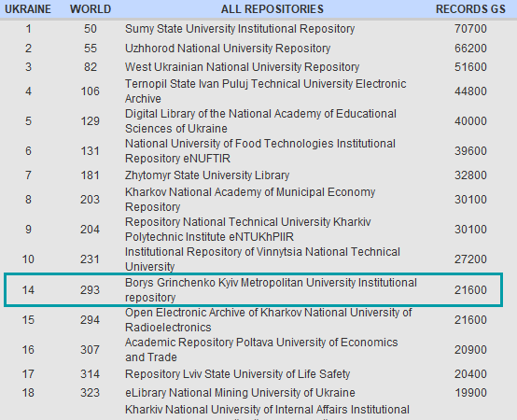Click the WORLD column header
Viewport: 517px width, 420px height.
pyautogui.click(x=91, y=9)
